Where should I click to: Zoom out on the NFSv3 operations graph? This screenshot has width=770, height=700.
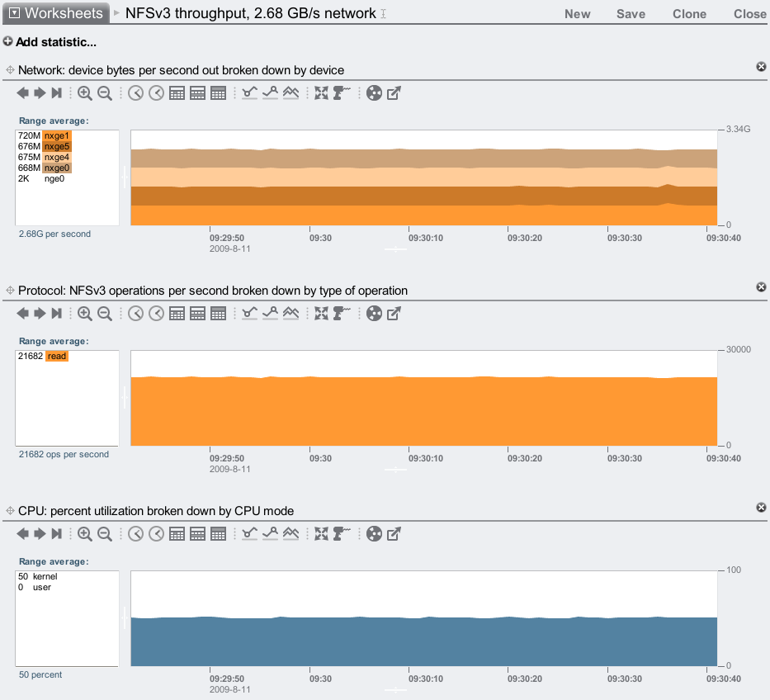click(x=105, y=314)
